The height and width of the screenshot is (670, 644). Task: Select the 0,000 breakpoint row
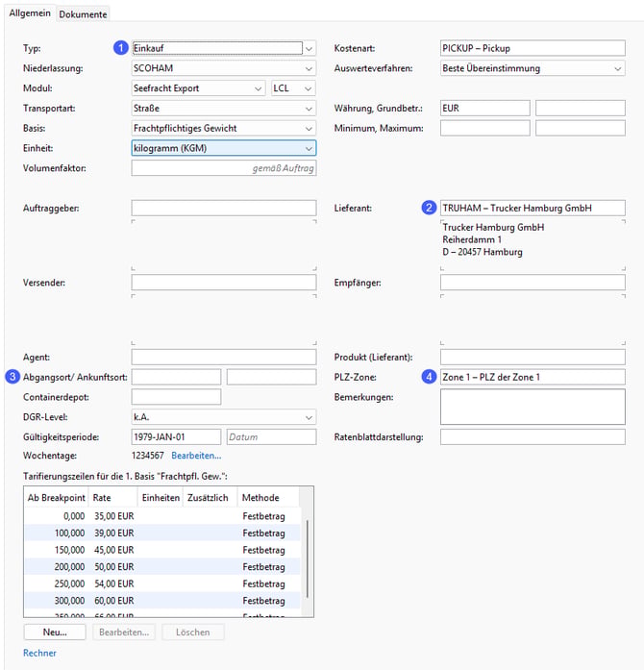pyautogui.click(x=162, y=516)
